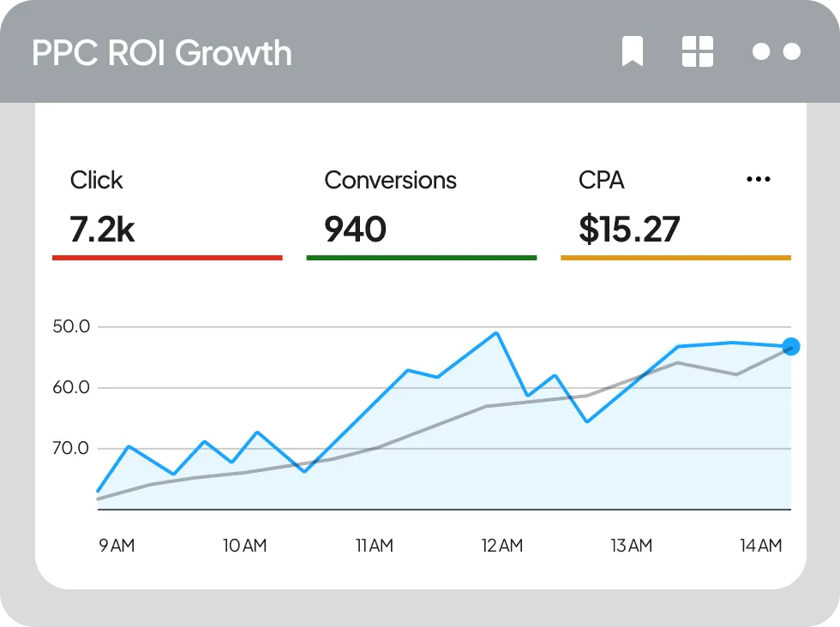This screenshot has height=627, width=840.
Task: Click the orange underline below CPA
Action: pos(675,257)
